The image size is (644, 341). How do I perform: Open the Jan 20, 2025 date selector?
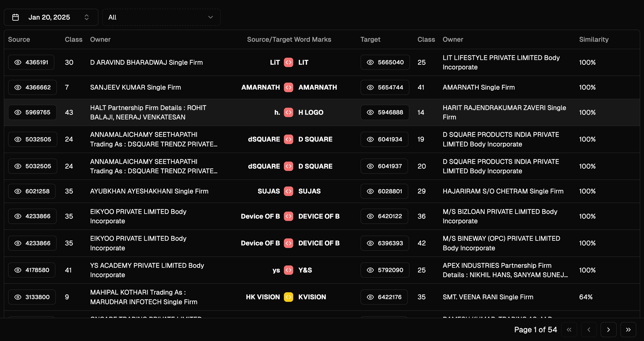click(49, 17)
